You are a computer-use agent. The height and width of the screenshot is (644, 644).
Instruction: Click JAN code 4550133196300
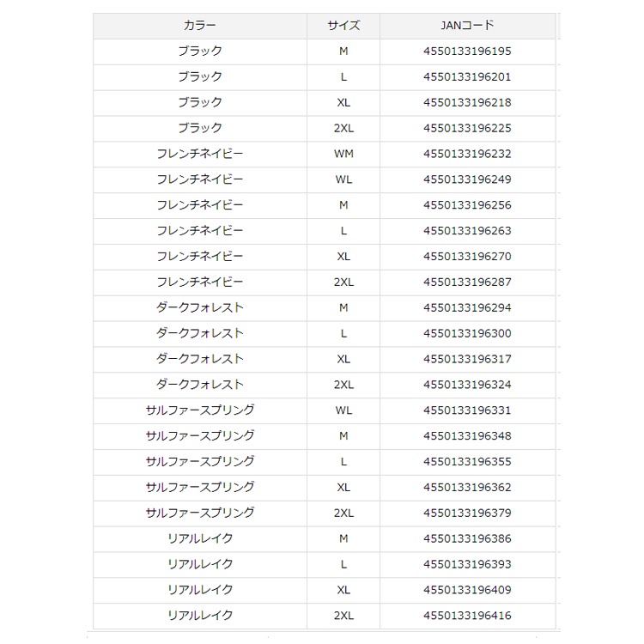pyautogui.click(x=467, y=333)
